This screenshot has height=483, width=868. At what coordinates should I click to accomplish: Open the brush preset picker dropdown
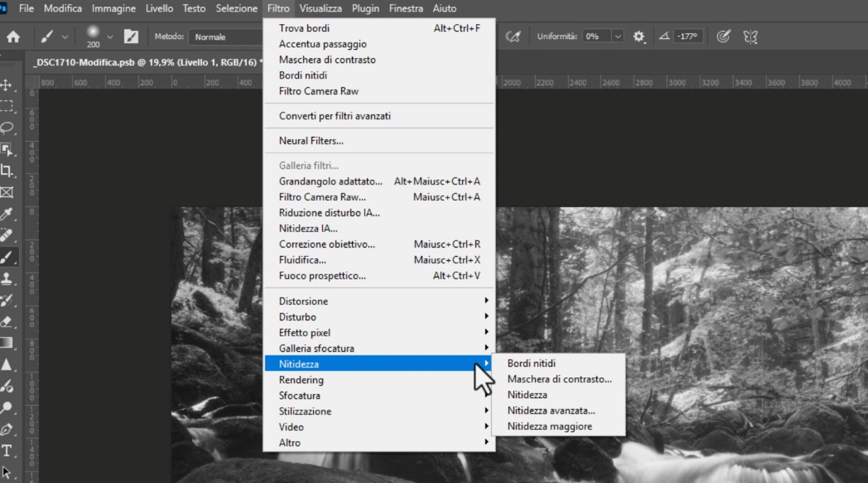(110, 36)
